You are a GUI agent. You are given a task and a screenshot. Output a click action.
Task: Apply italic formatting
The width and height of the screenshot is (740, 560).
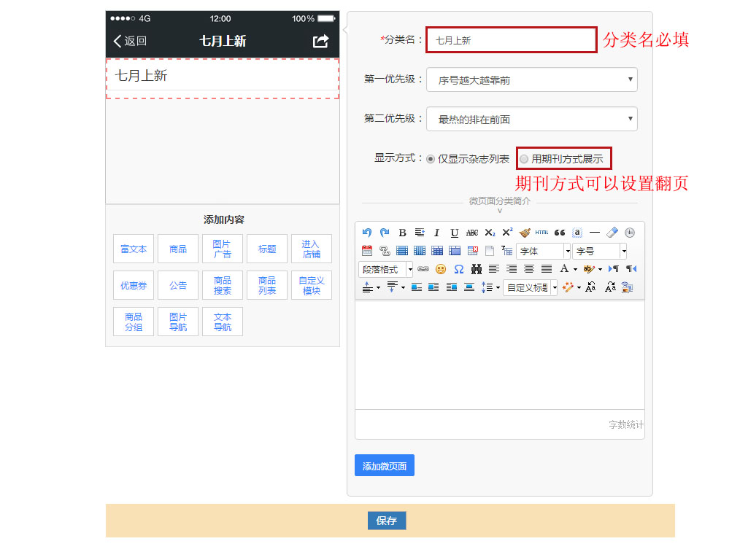click(436, 233)
